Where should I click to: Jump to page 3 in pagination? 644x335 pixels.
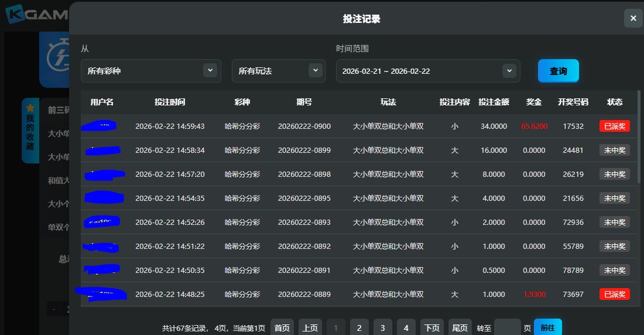[382, 327]
